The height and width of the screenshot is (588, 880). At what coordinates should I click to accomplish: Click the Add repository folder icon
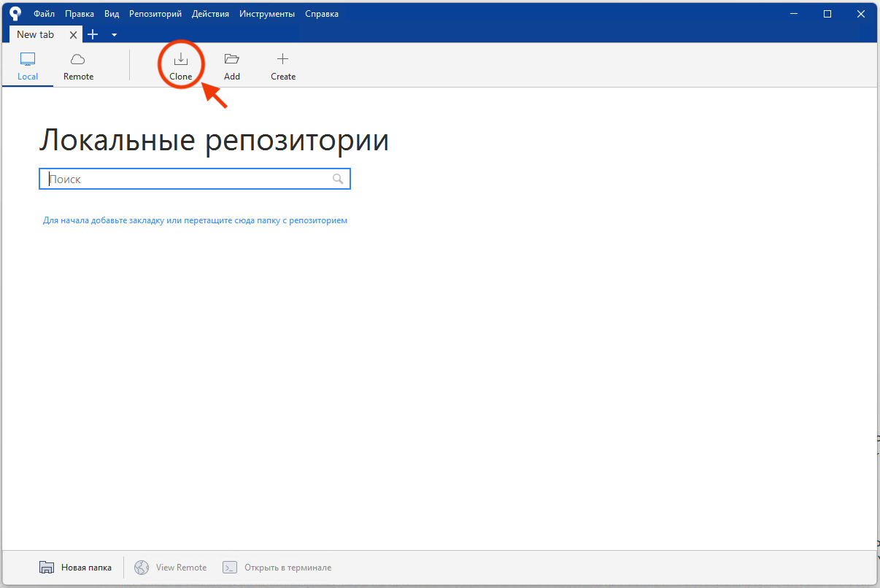point(231,59)
